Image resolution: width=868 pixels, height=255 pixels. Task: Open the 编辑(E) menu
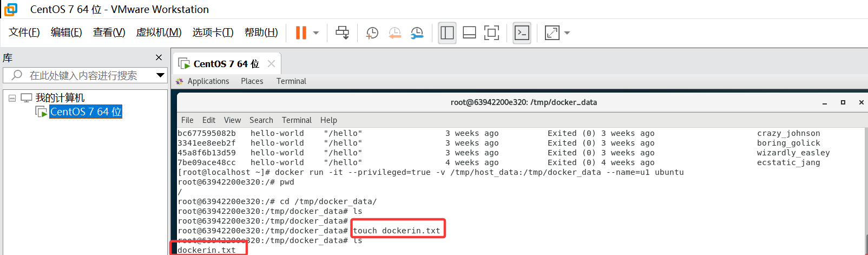coord(66,32)
